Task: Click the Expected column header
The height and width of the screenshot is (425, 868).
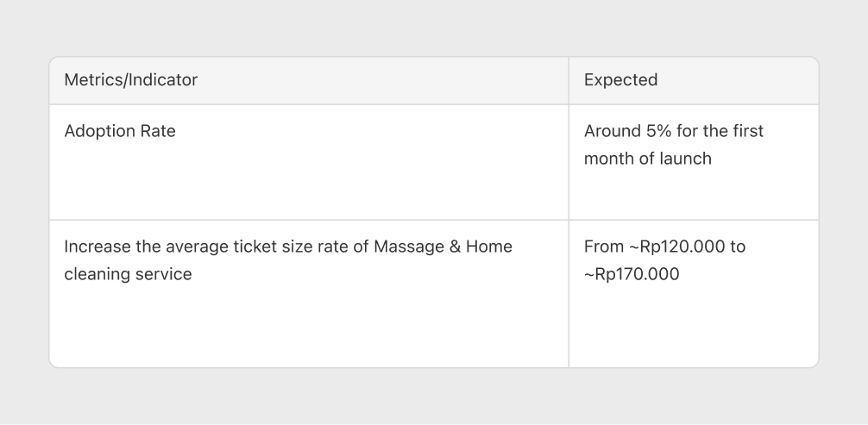Action: coord(620,80)
